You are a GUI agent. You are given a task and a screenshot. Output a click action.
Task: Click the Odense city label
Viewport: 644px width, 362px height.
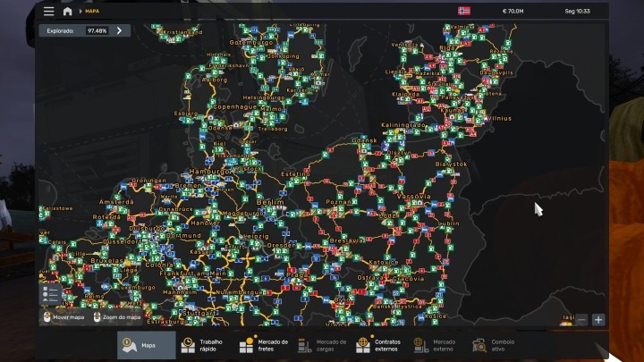pyautogui.click(x=220, y=128)
